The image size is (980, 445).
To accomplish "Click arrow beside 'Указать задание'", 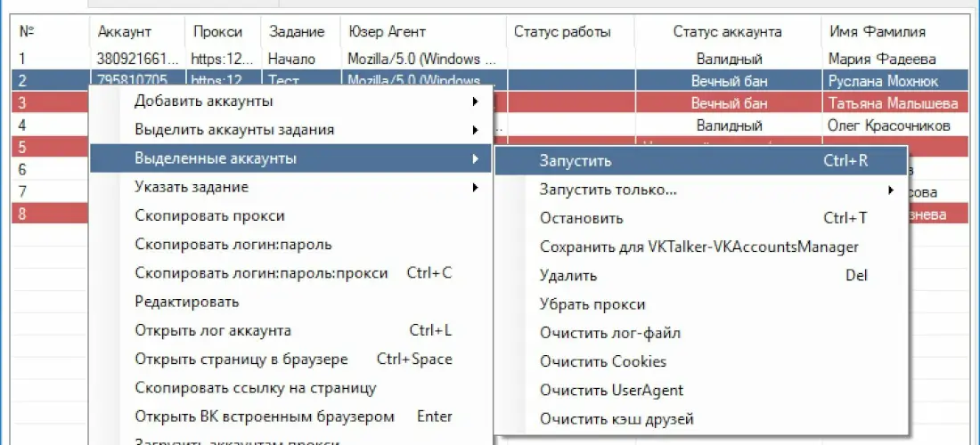I will click(476, 187).
